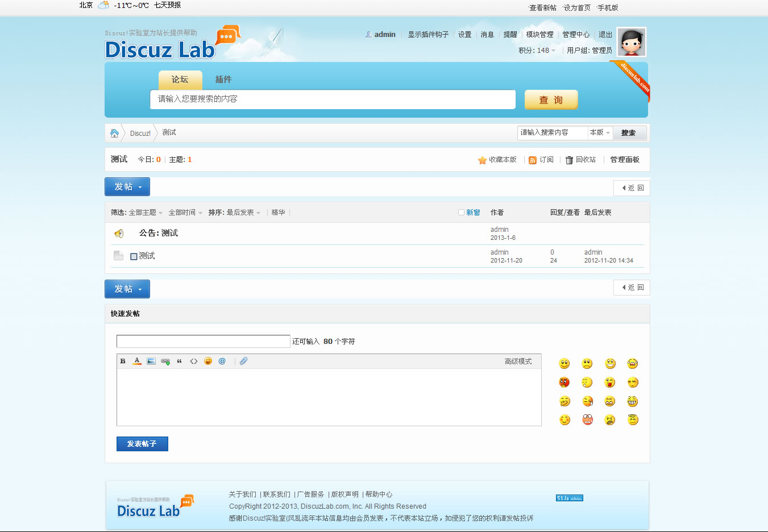Image resolution: width=768 pixels, height=532 pixels.
Task: Open the 帮助中心 footer link
Action: (379, 494)
